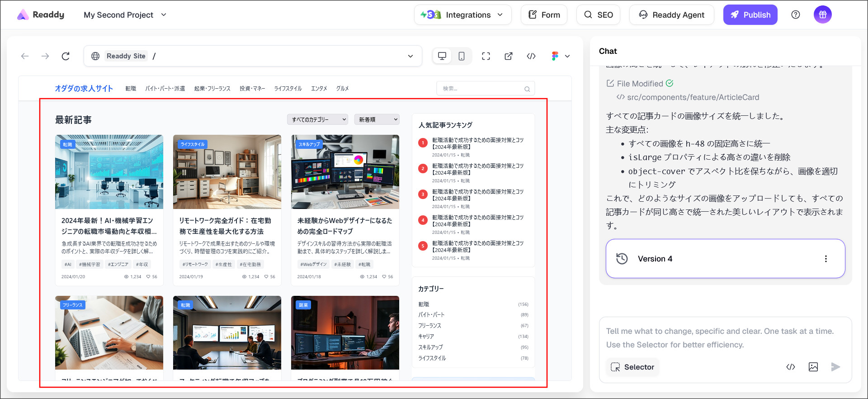This screenshot has height=399, width=868.
Task: Open the グルメ navigation menu item
Action: [x=342, y=89]
